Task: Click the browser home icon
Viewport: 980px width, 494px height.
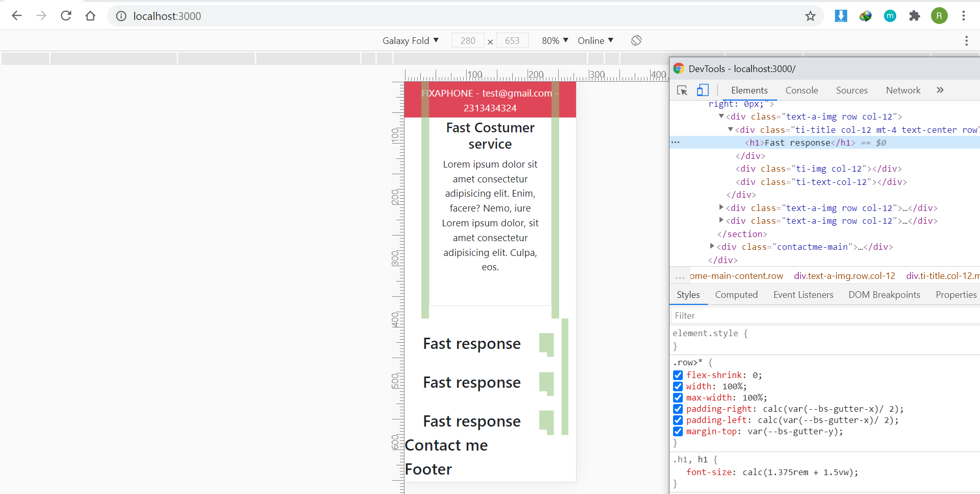Action: (90, 16)
